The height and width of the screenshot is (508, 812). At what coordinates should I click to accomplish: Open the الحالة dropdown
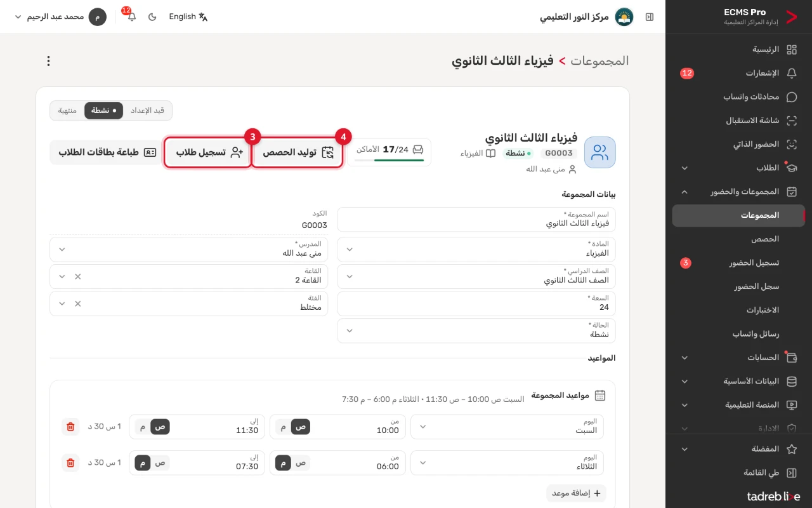pos(476,331)
